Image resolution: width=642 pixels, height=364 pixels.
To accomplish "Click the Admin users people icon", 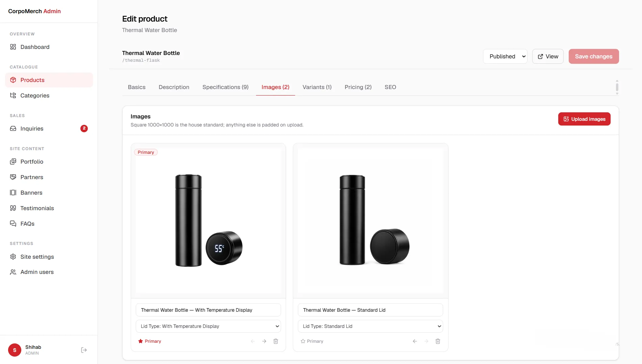I will pos(13,272).
